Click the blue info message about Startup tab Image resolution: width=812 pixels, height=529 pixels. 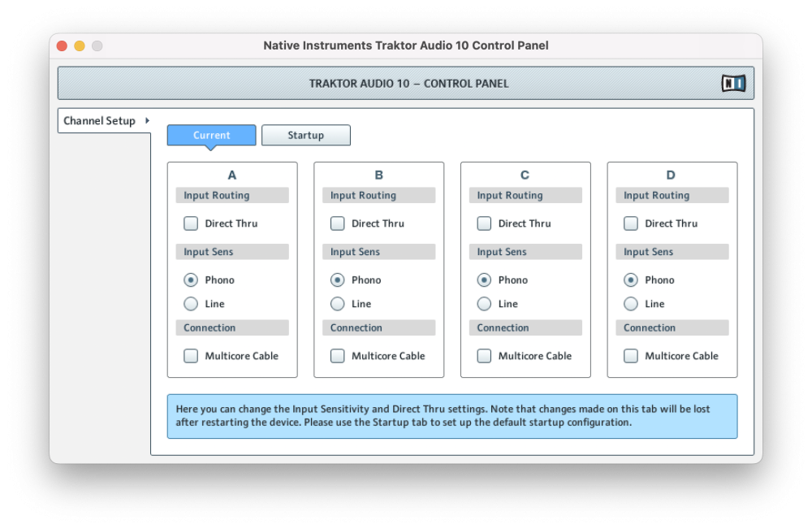(x=452, y=416)
